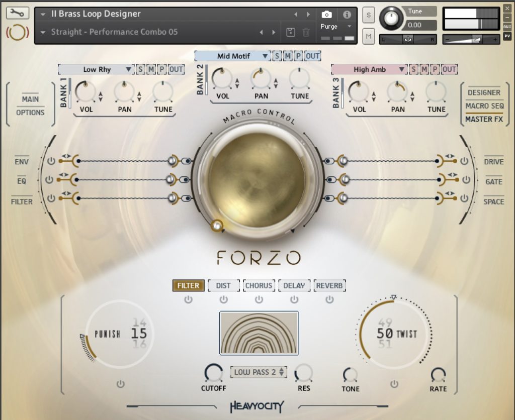Screen dimensions: 515x420
Task: Click the gold macro position handle on ring
Action: tap(217, 226)
